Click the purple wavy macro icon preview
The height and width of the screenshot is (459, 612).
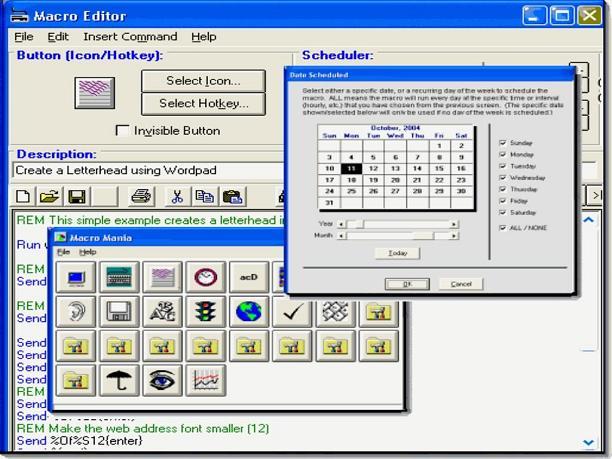tap(95, 93)
